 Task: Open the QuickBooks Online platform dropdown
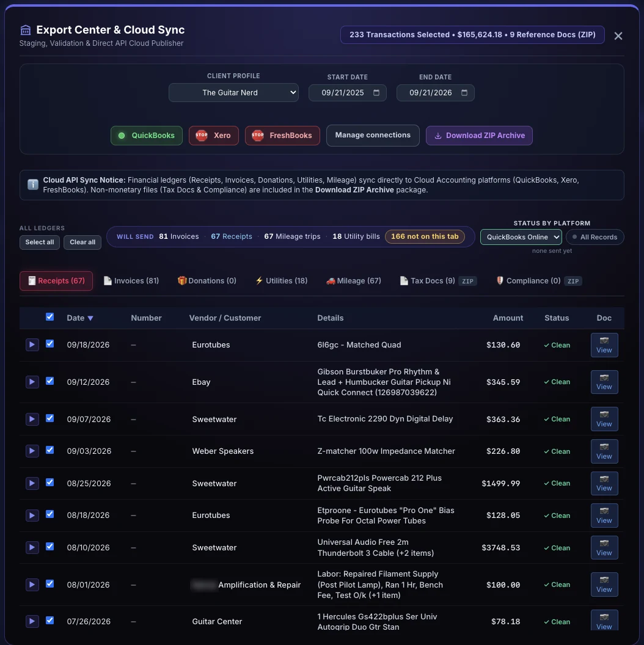pos(521,237)
